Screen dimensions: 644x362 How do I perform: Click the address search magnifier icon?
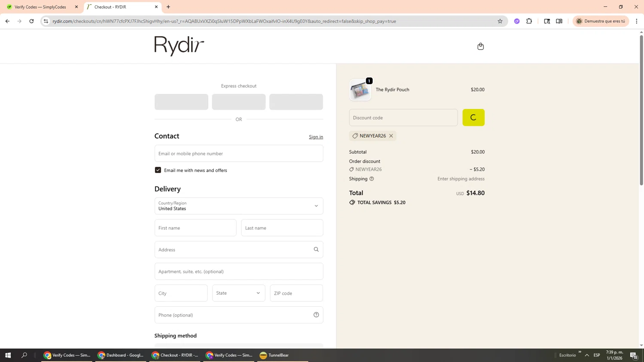pyautogui.click(x=316, y=250)
